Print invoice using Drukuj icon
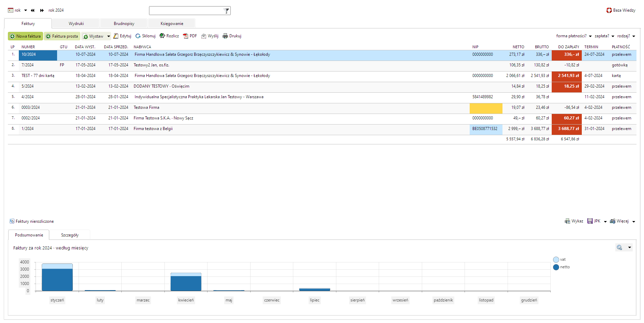 [x=225, y=36]
